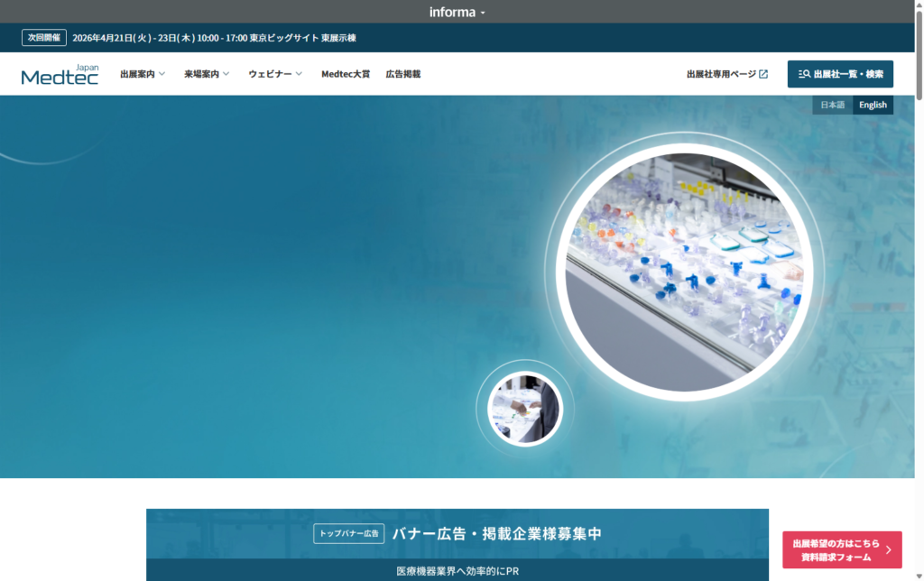Select English in the language switcher
924x581 pixels.
click(x=872, y=105)
